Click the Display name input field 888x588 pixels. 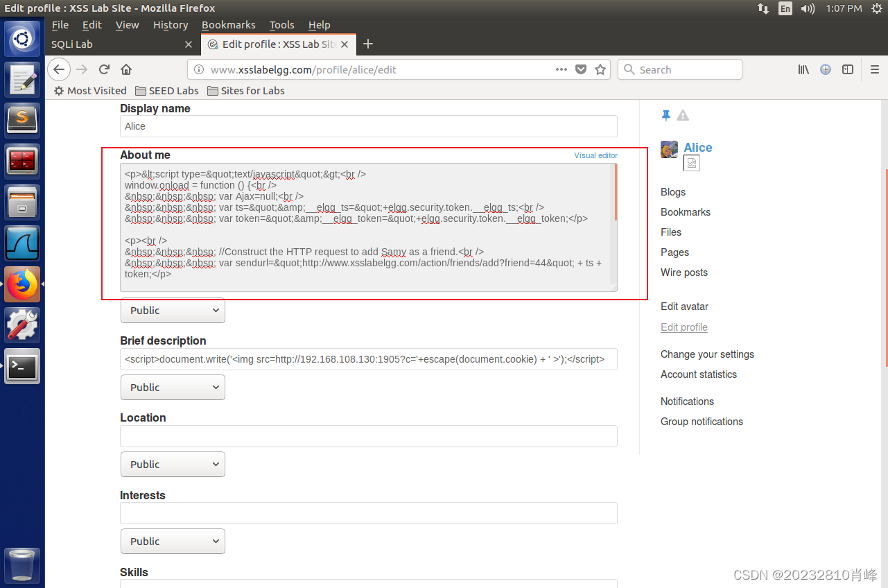[369, 126]
